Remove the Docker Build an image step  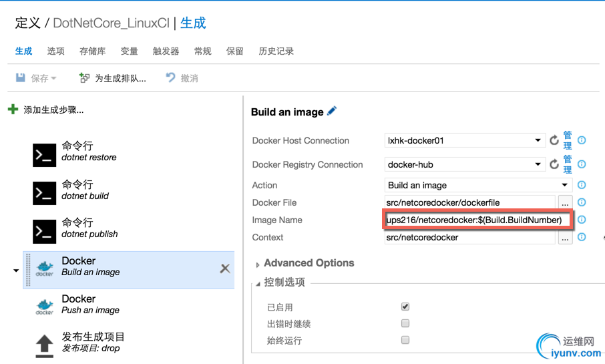tap(225, 268)
